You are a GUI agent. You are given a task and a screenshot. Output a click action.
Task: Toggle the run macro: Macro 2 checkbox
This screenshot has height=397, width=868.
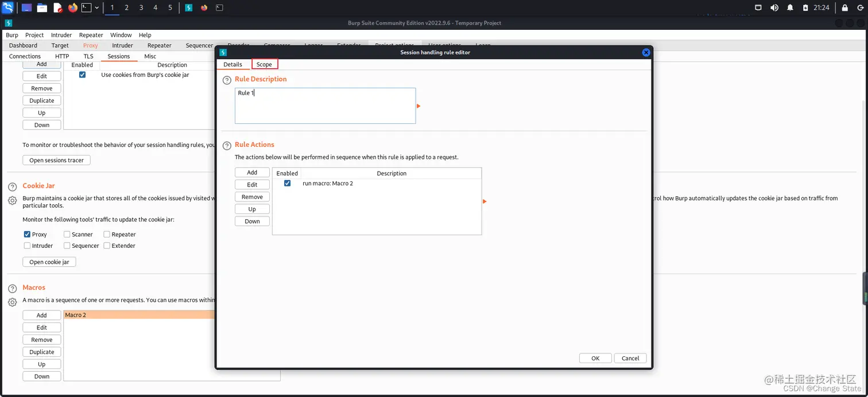(x=287, y=183)
